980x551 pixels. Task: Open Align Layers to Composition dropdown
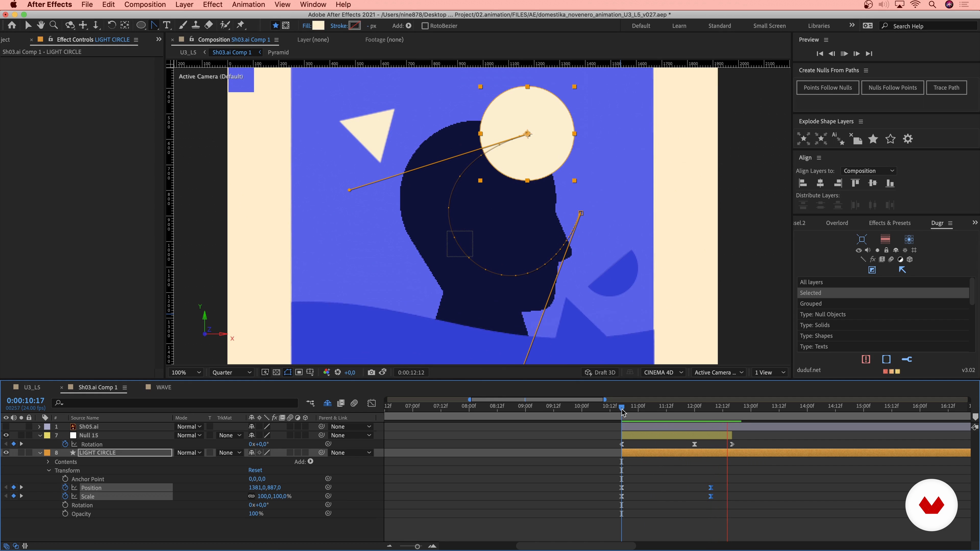click(868, 171)
